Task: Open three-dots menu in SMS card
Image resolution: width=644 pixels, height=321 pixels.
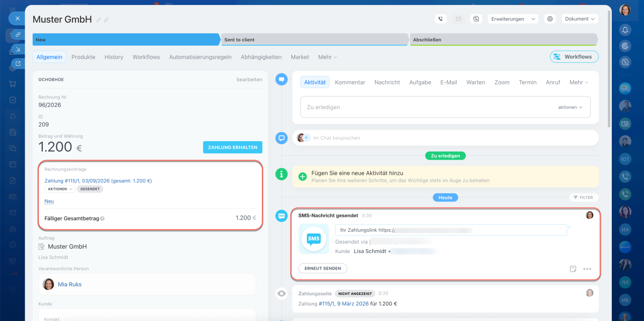Action: click(587, 269)
